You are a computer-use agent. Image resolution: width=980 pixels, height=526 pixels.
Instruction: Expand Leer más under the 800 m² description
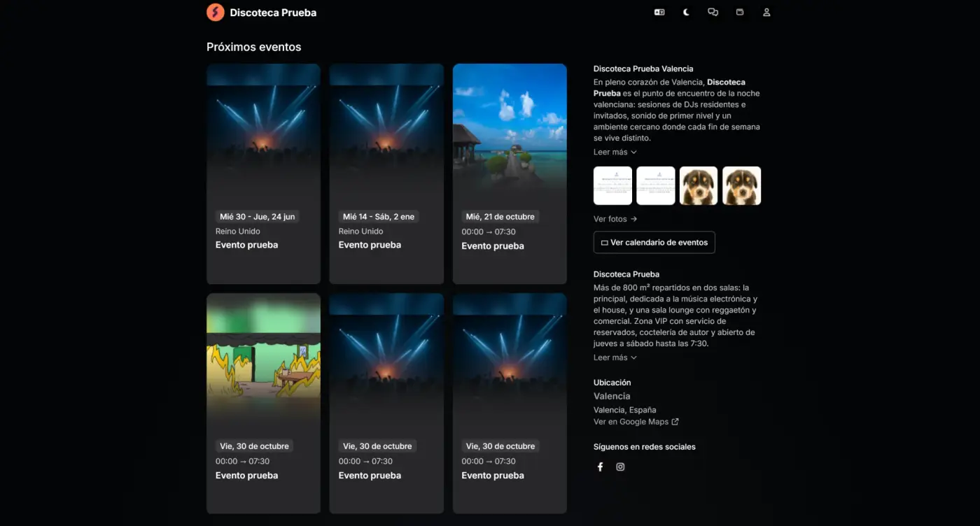615,357
